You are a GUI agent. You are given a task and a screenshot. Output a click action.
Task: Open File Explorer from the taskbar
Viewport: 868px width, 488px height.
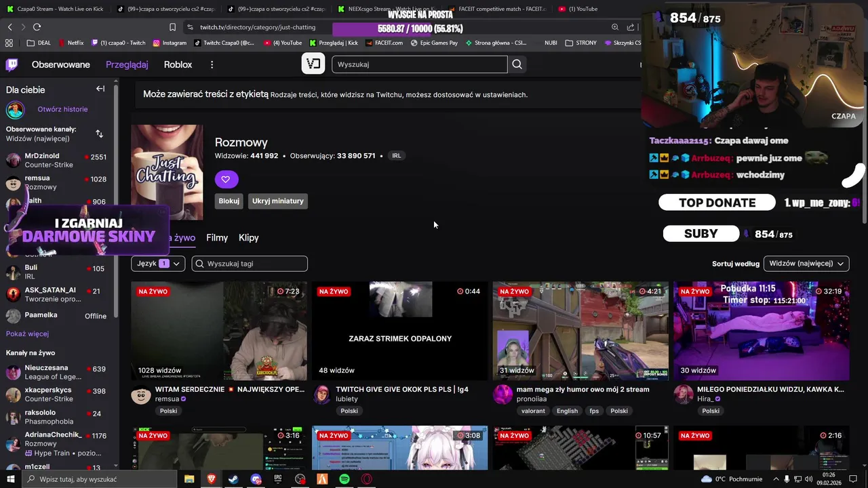tap(189, 479)
